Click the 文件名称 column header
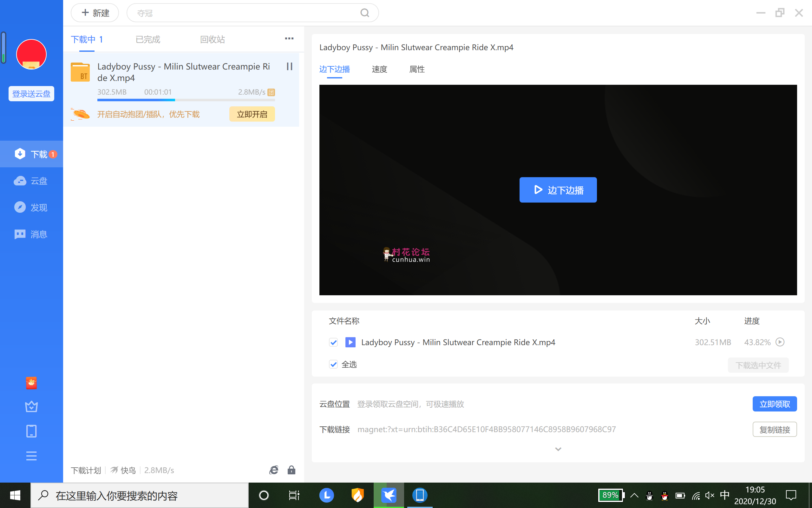This screenshot has width=812, height=508. tap(344, 321)
